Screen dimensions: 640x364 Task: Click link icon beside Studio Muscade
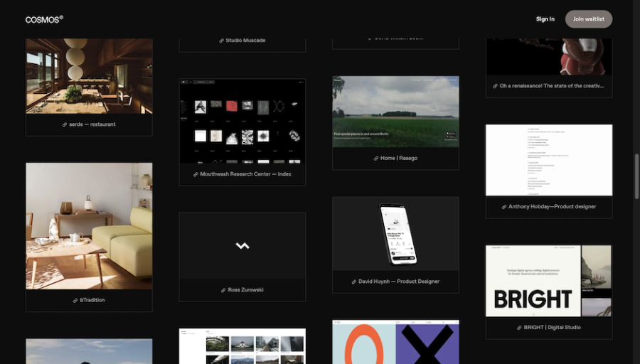point(221,41)
